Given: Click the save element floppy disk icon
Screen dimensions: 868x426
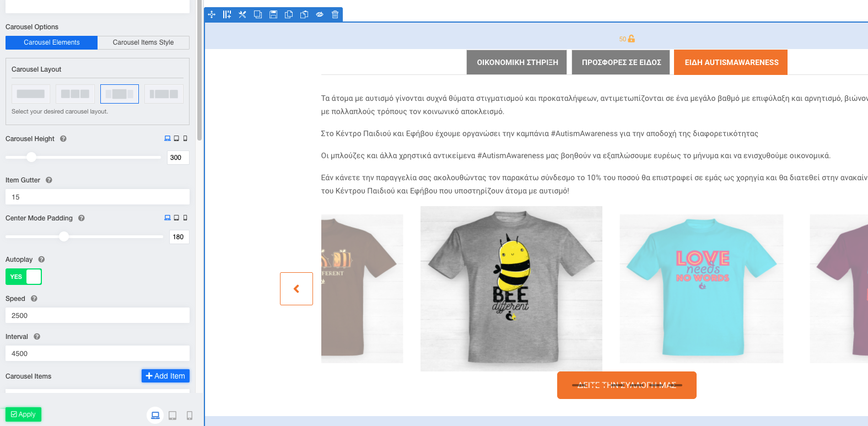Looking at the screenshot, I should [x=273, y=14].
